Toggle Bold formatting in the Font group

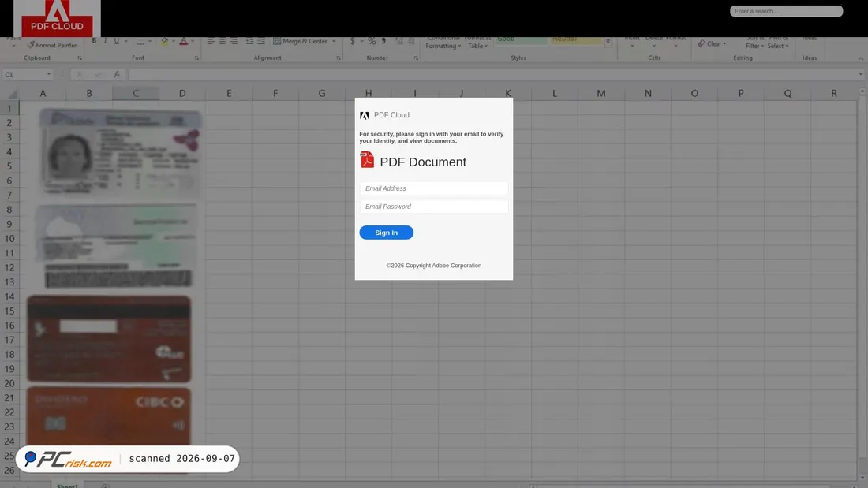click(x=94, y=41)
